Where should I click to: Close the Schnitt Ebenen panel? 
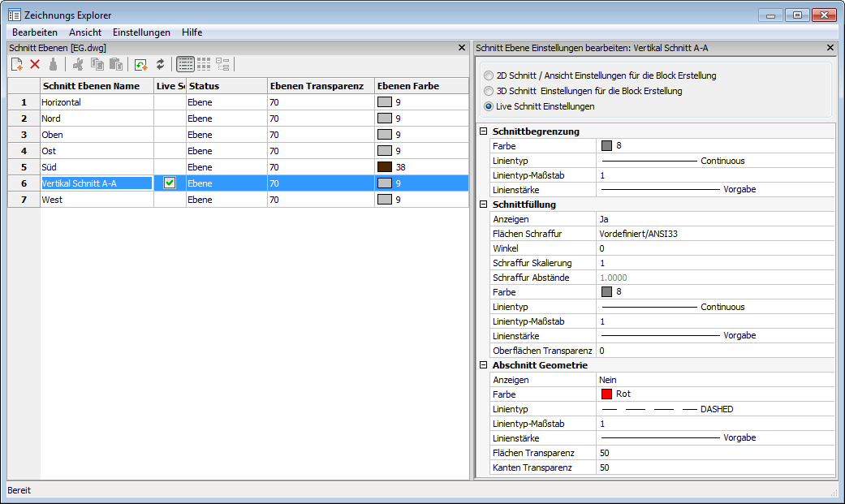pos(461,48)
